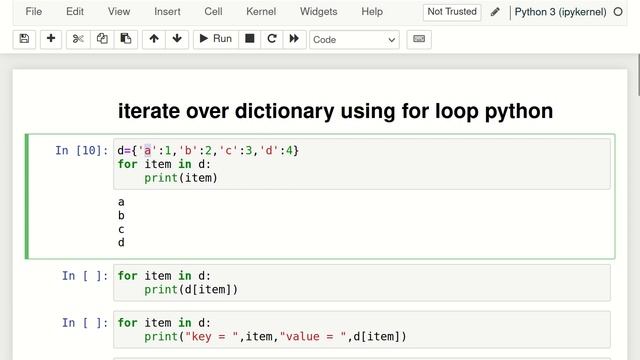
Task: Open the Edit menu
Action: point(75,12)
